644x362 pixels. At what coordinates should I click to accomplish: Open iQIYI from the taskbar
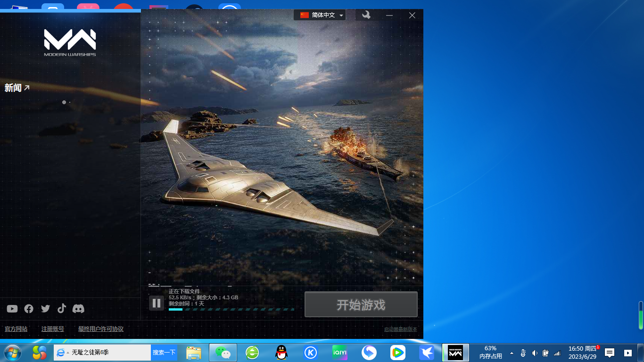340,353
